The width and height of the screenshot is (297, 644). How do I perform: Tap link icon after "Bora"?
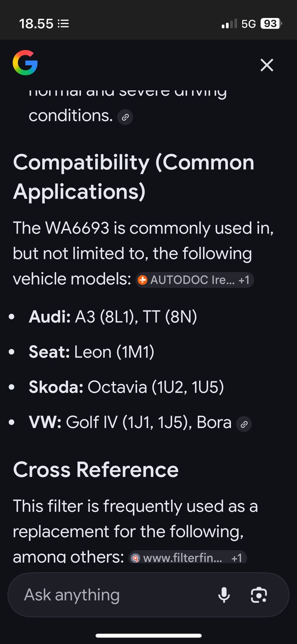click(x=244, y=424)
